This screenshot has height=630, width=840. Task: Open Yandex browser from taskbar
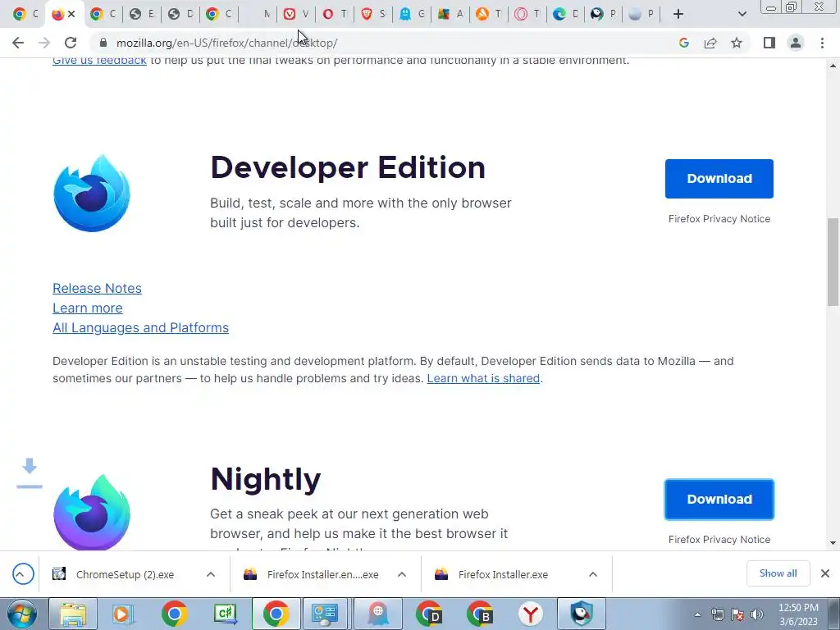(x=531, y=614)
